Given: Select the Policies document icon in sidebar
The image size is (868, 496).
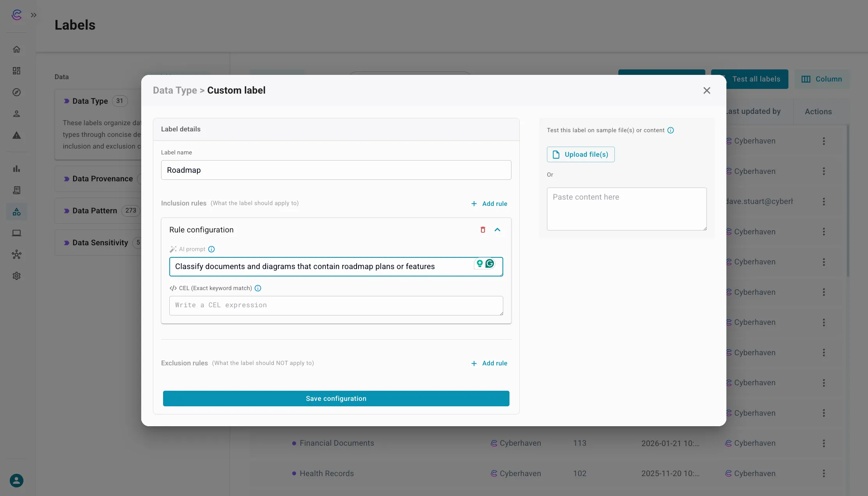Looking at the screenshot, I should [x=16, y=190].
